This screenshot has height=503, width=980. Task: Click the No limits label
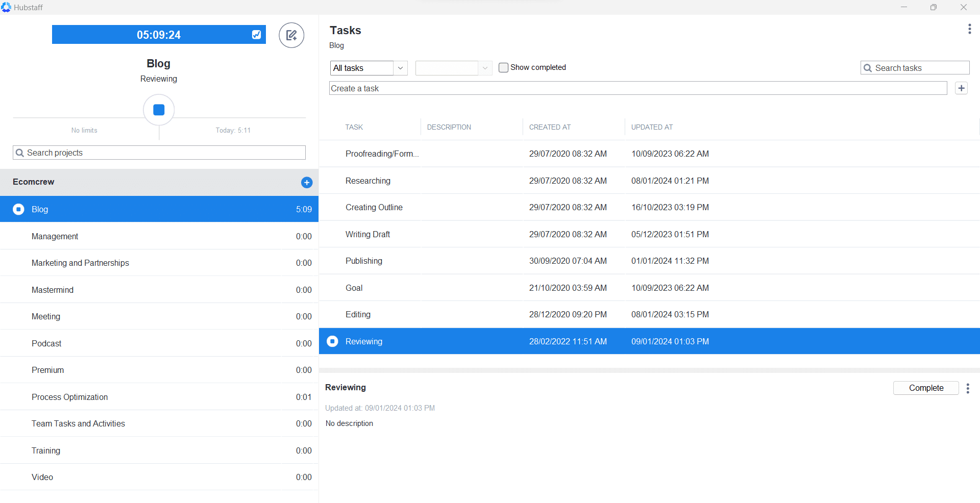point(84,130)
